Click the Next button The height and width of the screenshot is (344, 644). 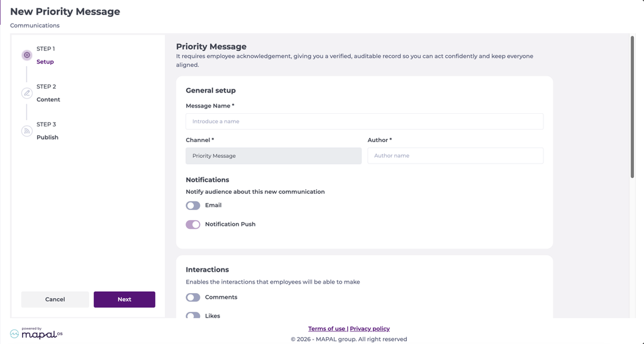[x=125, y=299]
